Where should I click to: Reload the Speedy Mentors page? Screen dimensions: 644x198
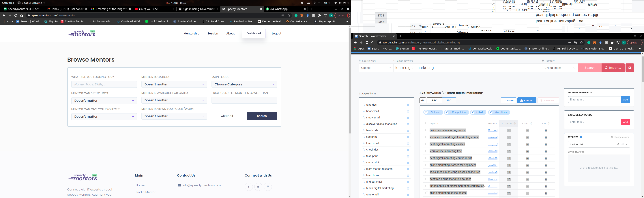pos(16,15)
